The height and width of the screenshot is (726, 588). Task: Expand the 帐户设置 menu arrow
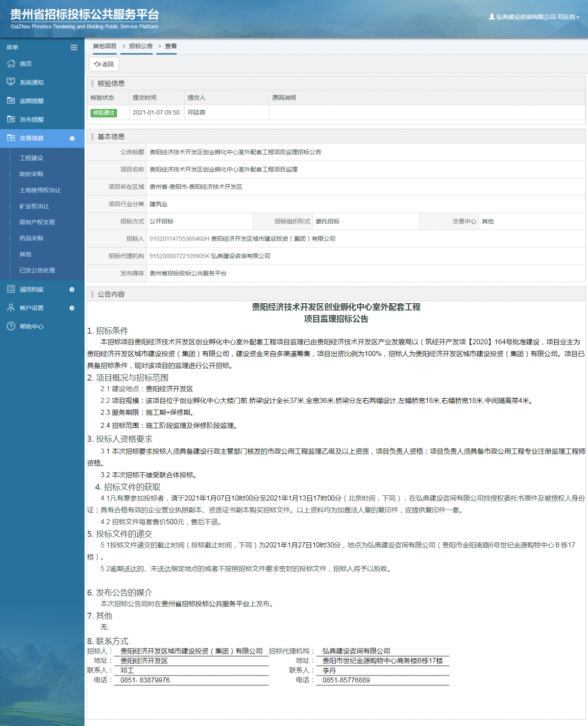[x=72, y=308]
